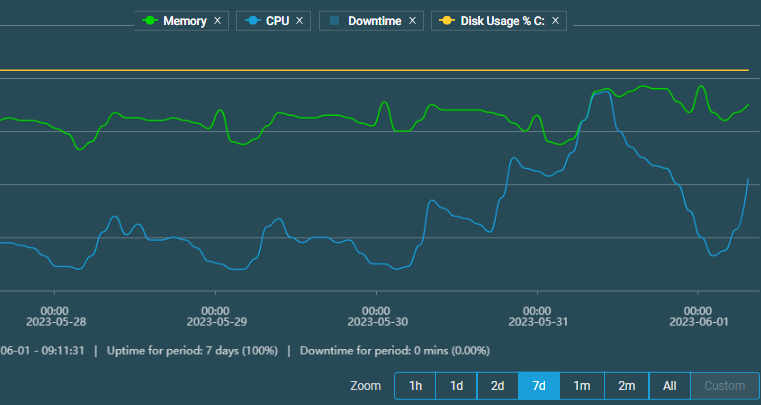The height and width of the screenshot is (405, 761).
Task: Set zoom to 1h
Action: [x=415, y=386]
